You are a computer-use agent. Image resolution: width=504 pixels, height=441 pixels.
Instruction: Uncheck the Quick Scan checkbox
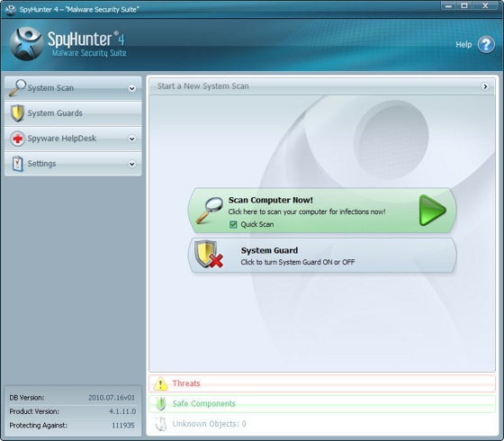click(233, 224)
